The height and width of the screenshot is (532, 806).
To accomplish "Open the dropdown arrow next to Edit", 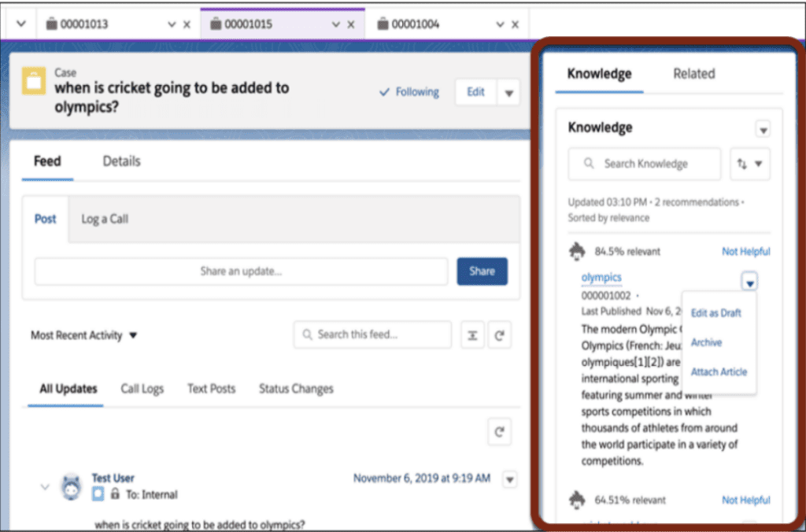I will coord(508,93).
